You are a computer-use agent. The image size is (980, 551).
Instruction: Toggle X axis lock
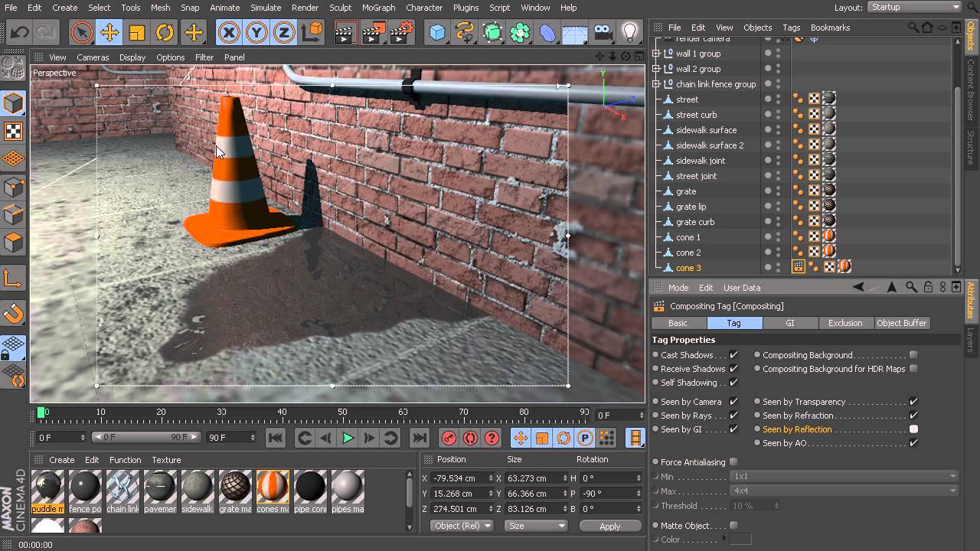[228, 33]
